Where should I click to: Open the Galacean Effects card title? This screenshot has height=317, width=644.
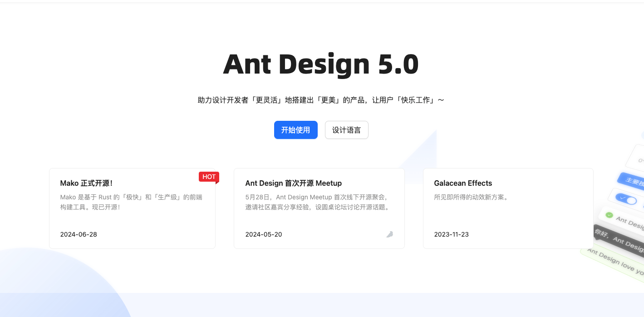[463, 183]
